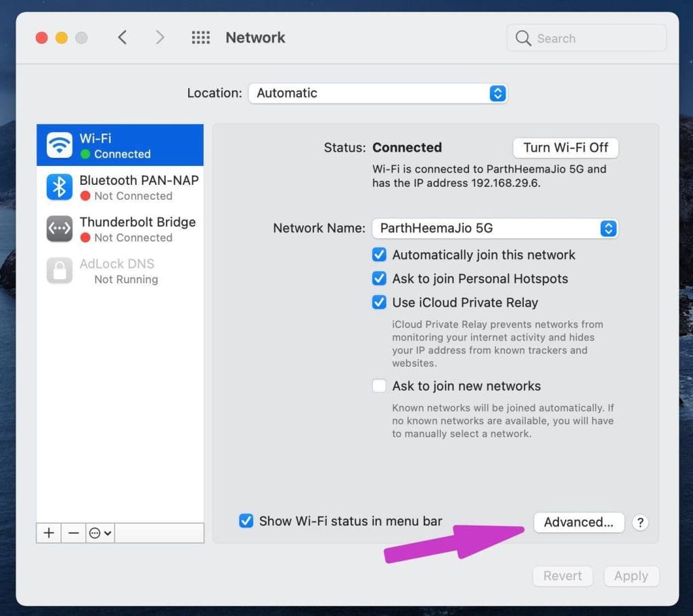
Task: Click the Apply button
Action: tap(631, 576)
